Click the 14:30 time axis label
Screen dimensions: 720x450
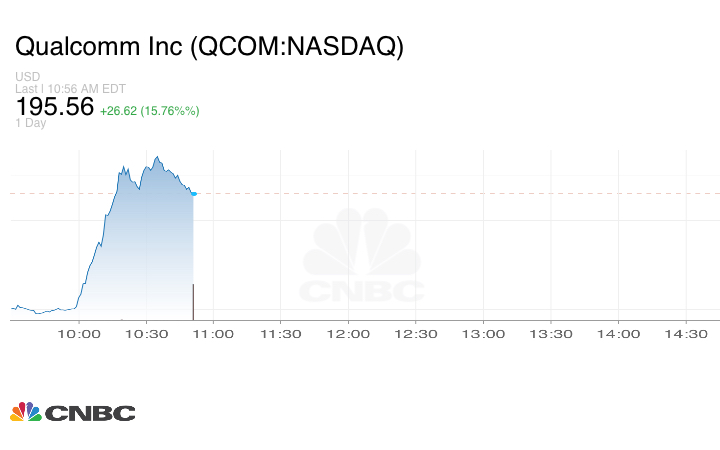click(x=686, y=334)
